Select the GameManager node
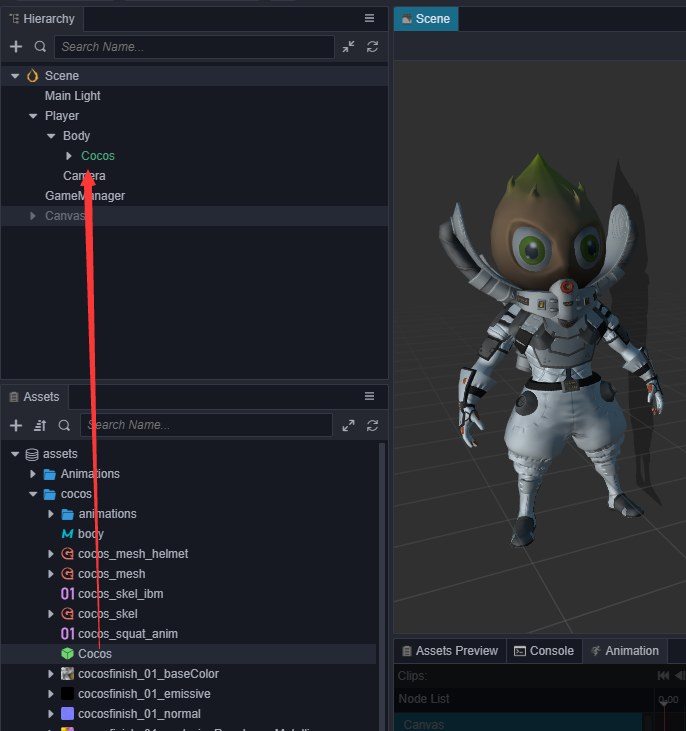Viewport: 686px width, 731px height. [x=85, y=196]
